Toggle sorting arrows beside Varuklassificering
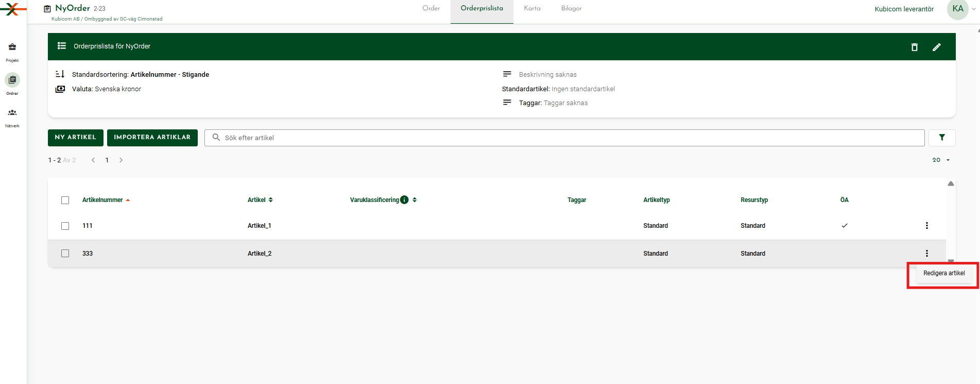Screen dimensions: 980x384 (415, 200)
